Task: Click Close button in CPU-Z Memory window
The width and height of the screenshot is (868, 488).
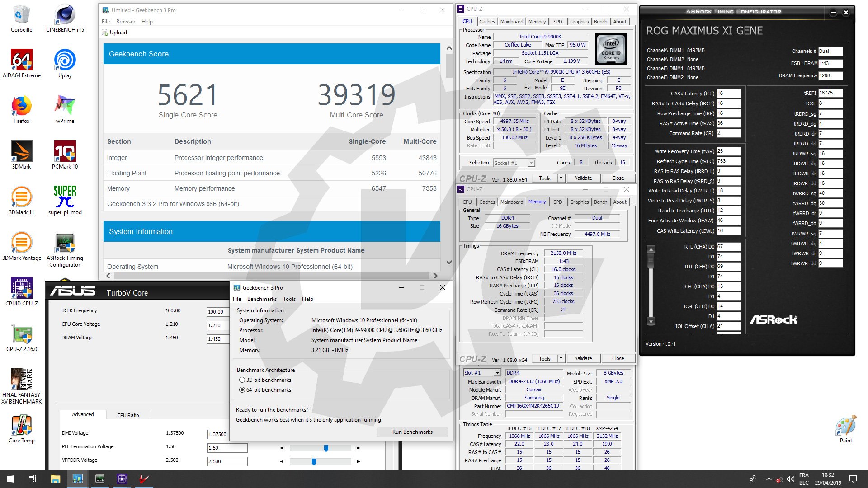Action: tap(618, 358)
